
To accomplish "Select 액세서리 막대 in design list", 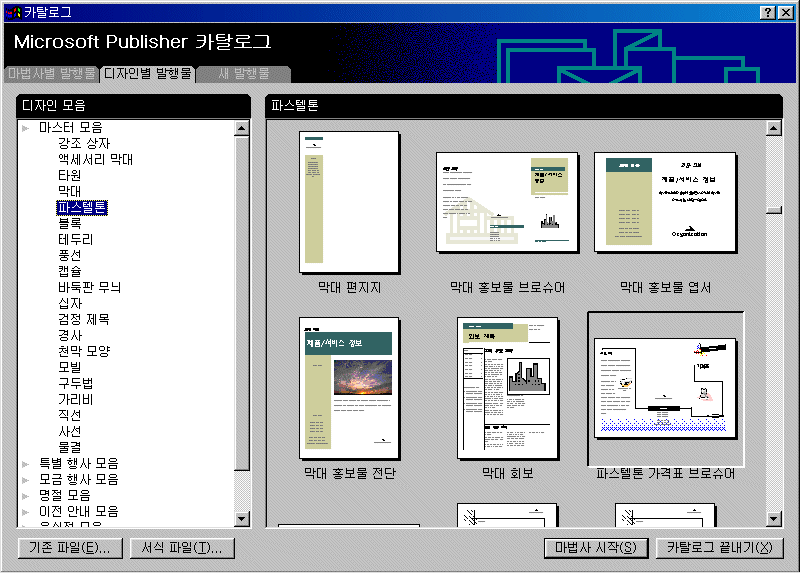I will (x=95, y=160).
